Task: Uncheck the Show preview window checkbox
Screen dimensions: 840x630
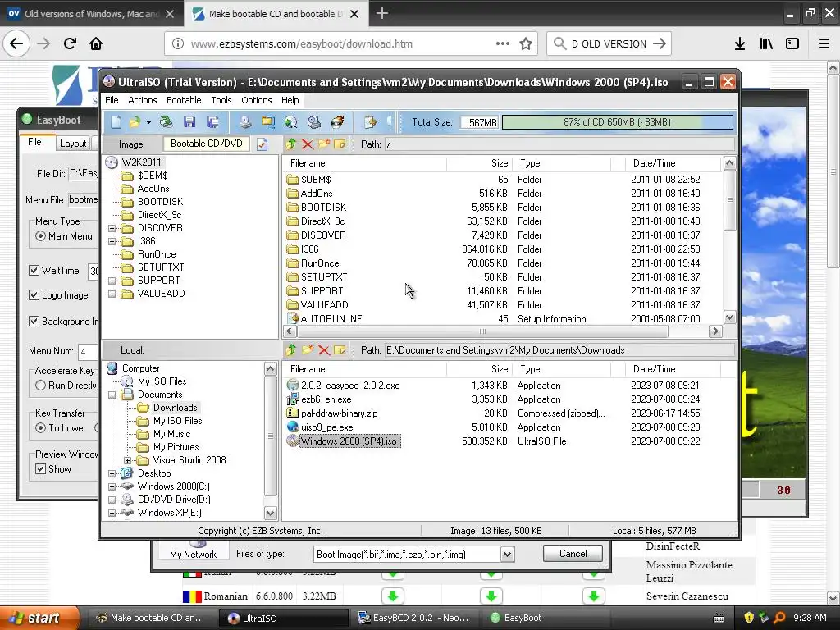Action: [40, 468]
